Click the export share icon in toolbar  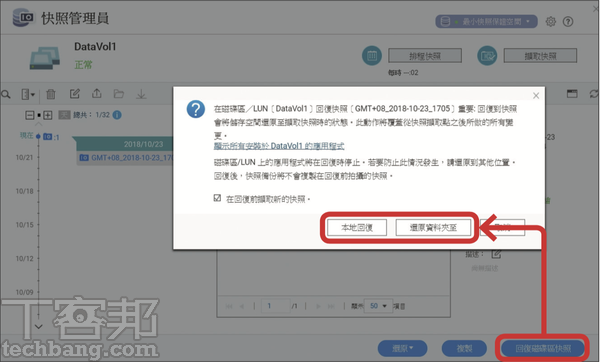tap(97, 94)
